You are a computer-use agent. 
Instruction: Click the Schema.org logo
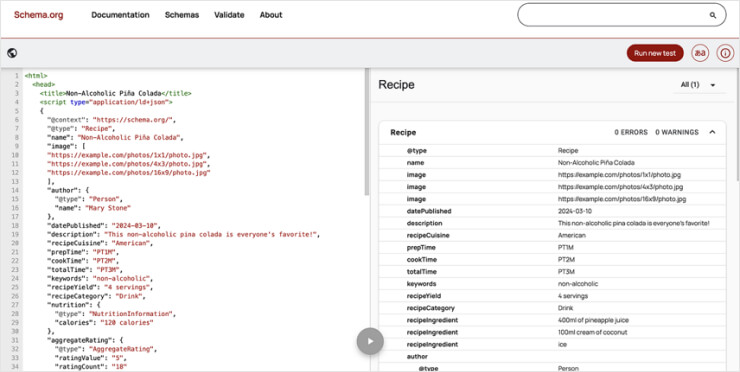tap(39, 15)
